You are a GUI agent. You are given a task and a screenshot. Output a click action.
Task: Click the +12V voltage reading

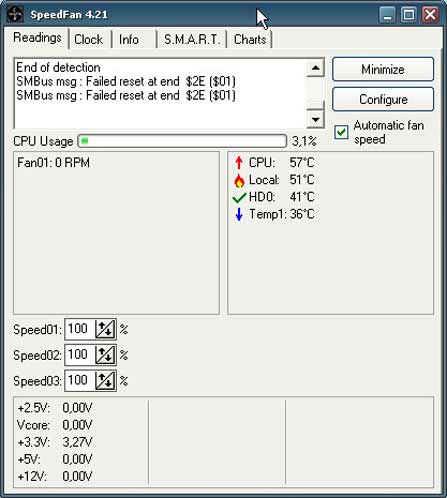[x=55, y=476]
